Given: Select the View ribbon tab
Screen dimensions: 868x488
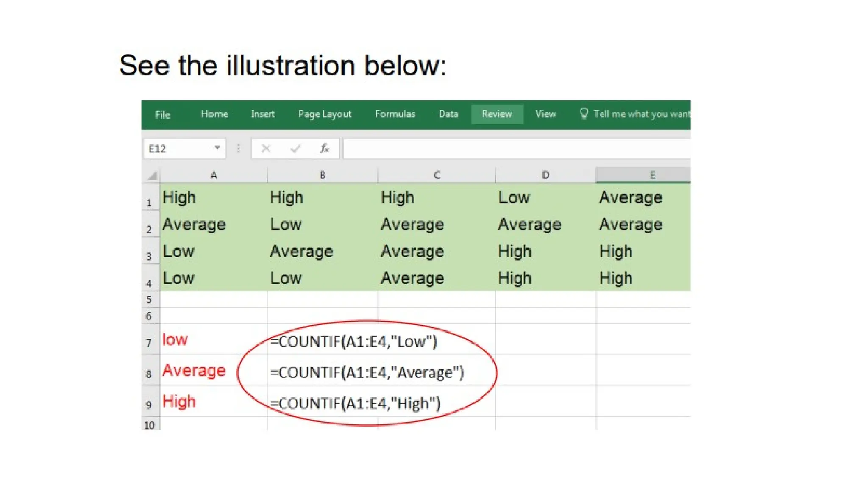Looking at the screenshot, I should [545, 114].
